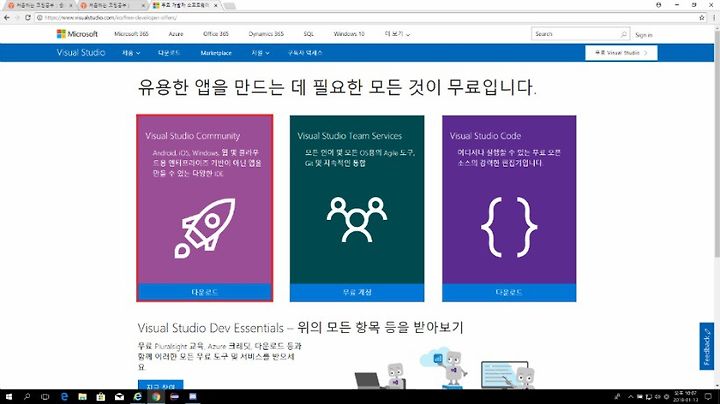Image resolution: width=720 pixels, height=404 pixels.
Task: Expand the support dropdown before subscriber access
Action: tap(260, 53)
